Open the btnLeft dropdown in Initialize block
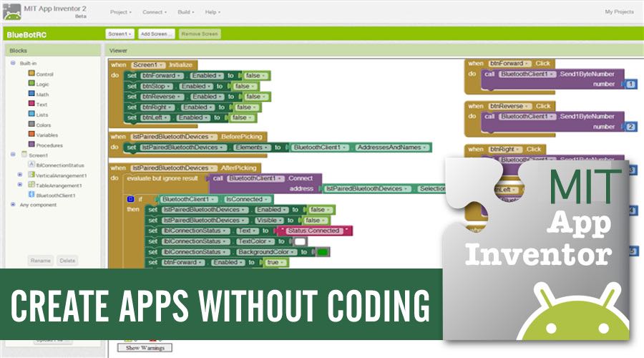This screenshot has height=358, width=644. (155, 117)
